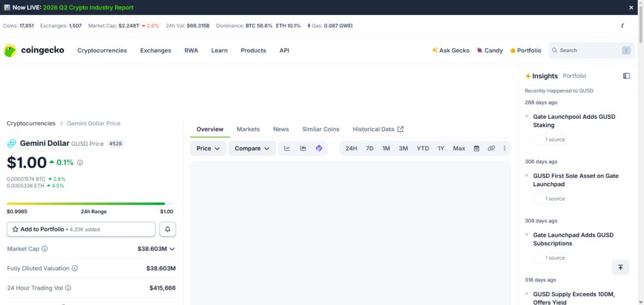Select the candlestick chart icon

click(303, 148)
